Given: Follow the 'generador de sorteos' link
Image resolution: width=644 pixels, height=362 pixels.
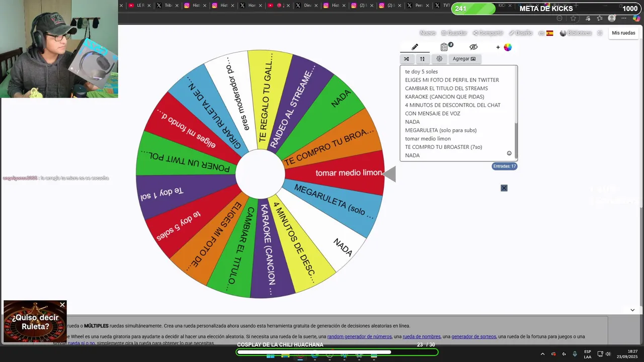Looking at the screenshot, I should click(x=473, y=336).
